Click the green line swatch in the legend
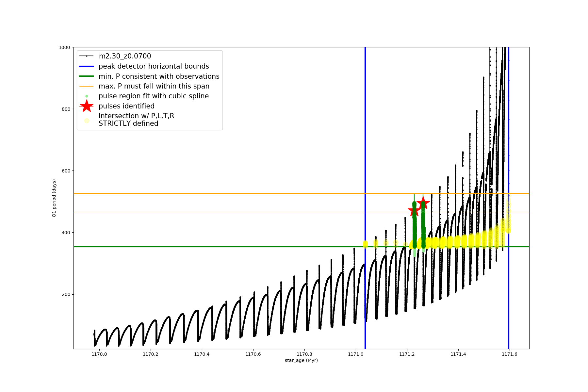Image resolution: width=588 pixels, height=392 pixels. [87, 76]
